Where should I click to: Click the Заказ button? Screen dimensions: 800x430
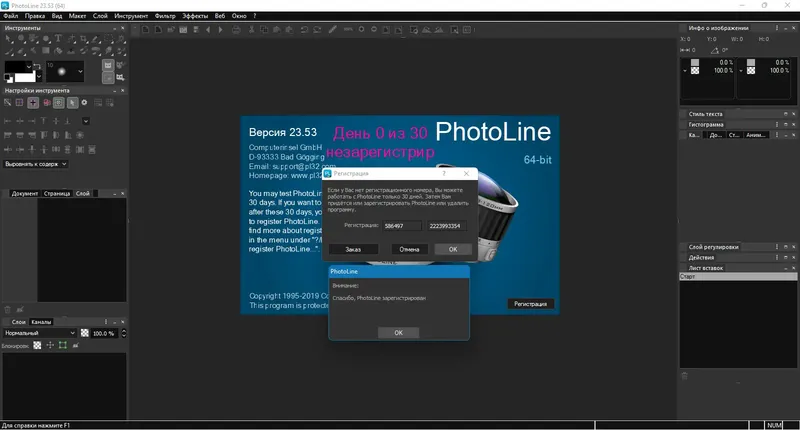[x=353, y=249]
